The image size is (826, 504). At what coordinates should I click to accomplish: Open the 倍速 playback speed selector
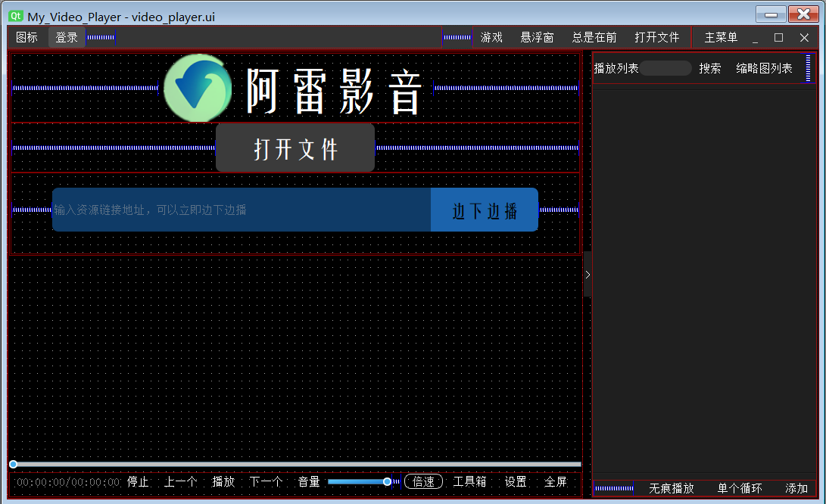(423, 482)
